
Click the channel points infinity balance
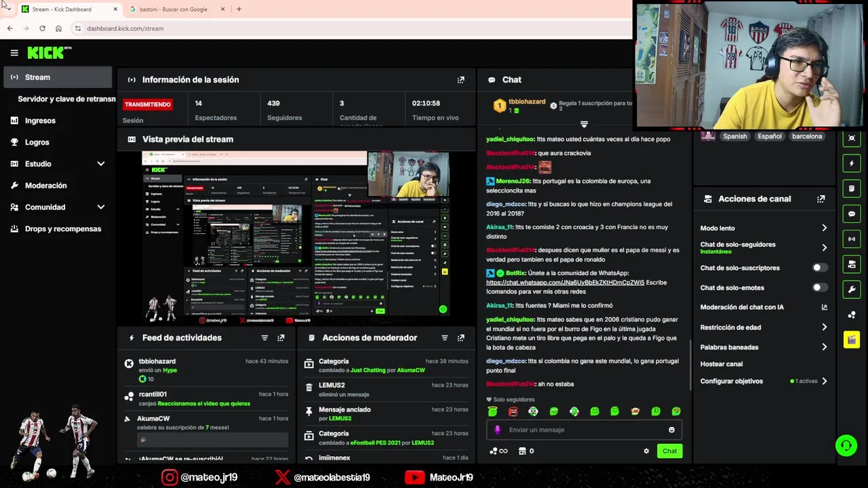click(x=498, y=451)
